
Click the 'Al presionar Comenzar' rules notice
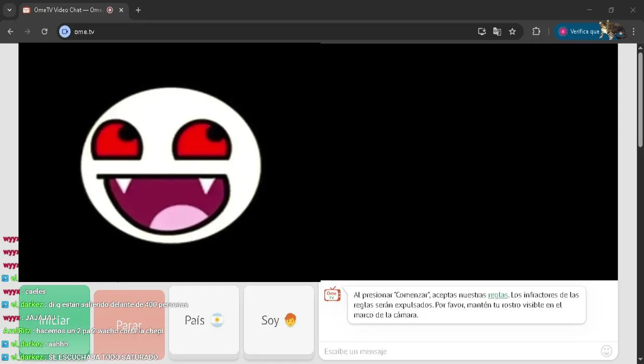coord(467,305)
